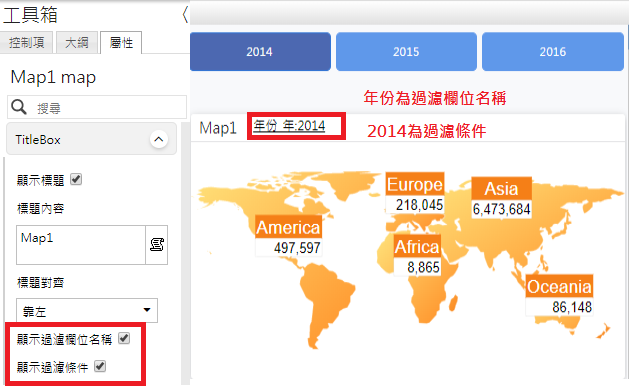
Task: Open the title content expression editor icon
Action: pyautogui.click(x=156, y=245)
